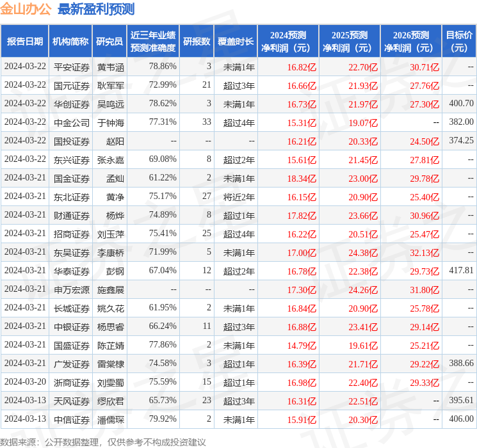Select the 广发证券 institution cell

point(72,364)
